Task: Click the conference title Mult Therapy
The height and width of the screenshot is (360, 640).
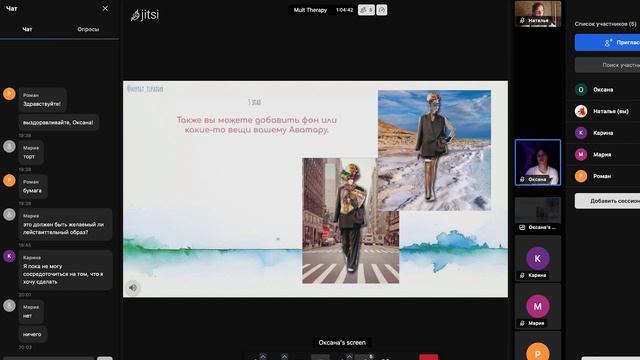Action: [x=310, y=10]
